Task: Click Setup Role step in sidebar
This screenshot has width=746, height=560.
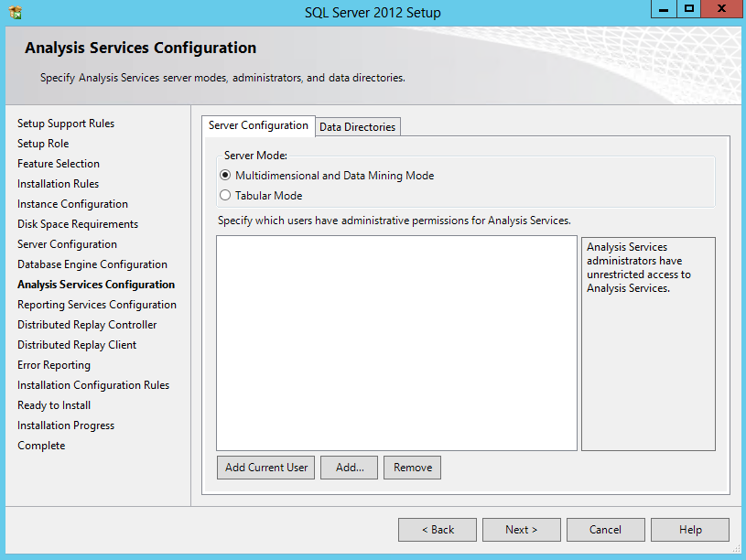Action: (x=43, y=144)
